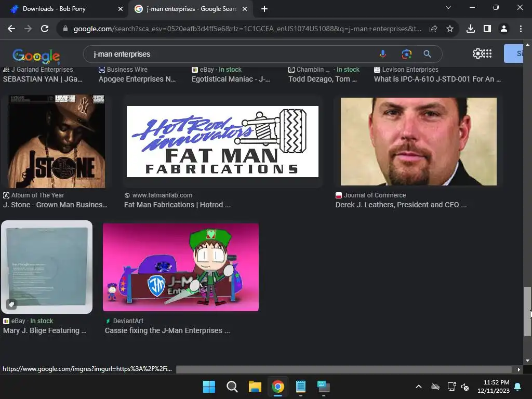Open Windows Start menu
532x399 pixels.
[209, 387]
